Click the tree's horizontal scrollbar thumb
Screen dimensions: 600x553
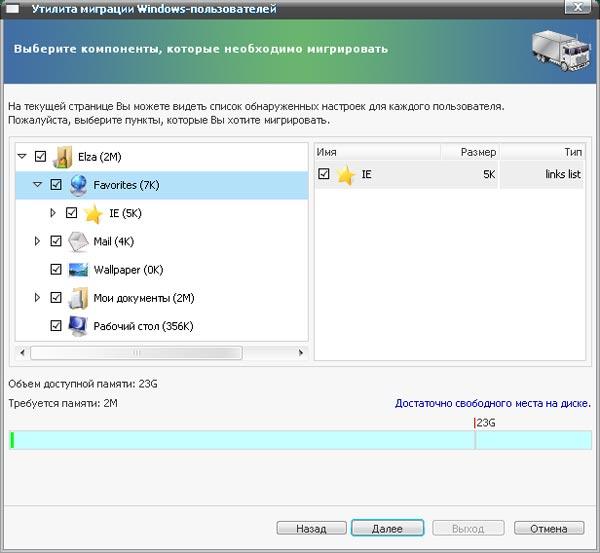[136, 353]
